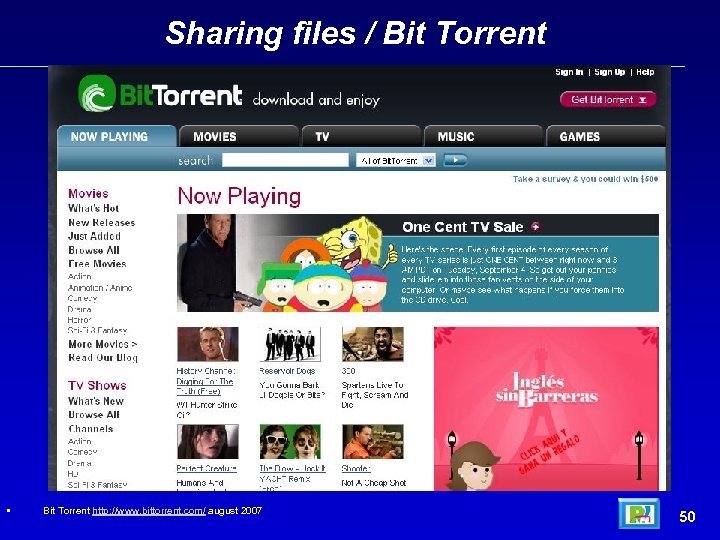
Task: Open the Music tab
Action: 484,136
